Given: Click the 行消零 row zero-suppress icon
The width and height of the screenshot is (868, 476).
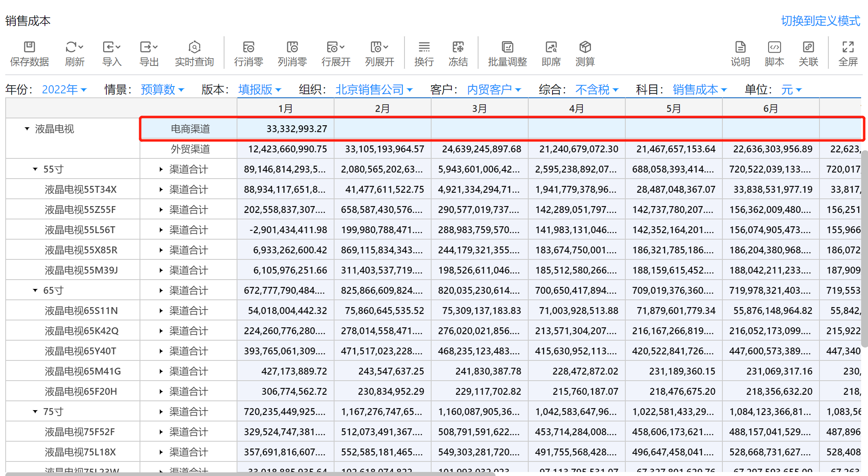Looking at the screenshot, I should (248, 47).
